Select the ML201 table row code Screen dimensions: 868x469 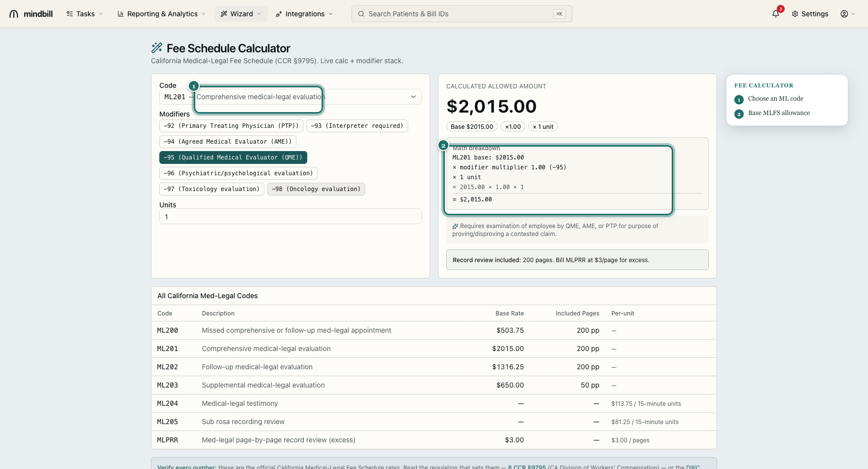[x=168, y=349]
